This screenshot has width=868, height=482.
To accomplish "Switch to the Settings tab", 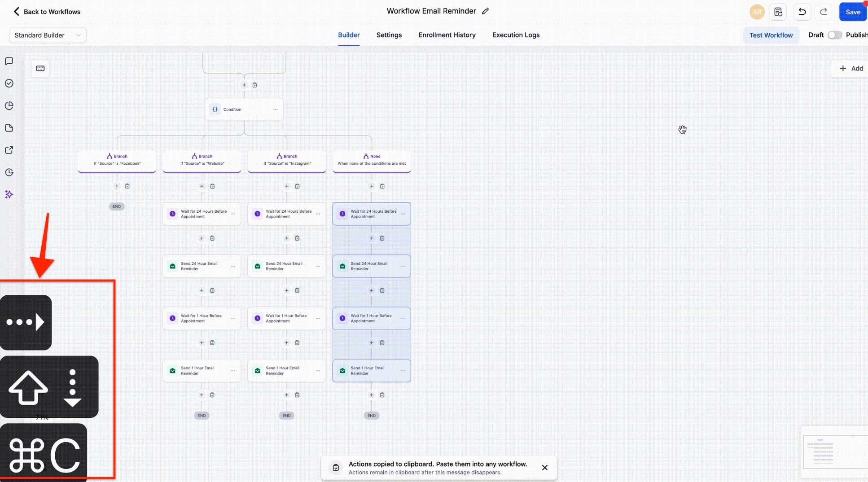I will (389, 35).
